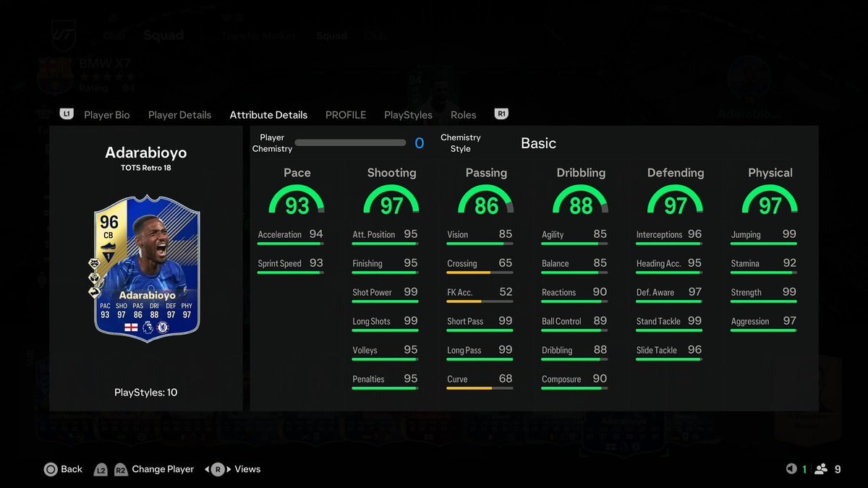Click the Aggression 97 attribute
Image resolution: width=868 pixels, height=488 pixels.
tap(764, 322)
